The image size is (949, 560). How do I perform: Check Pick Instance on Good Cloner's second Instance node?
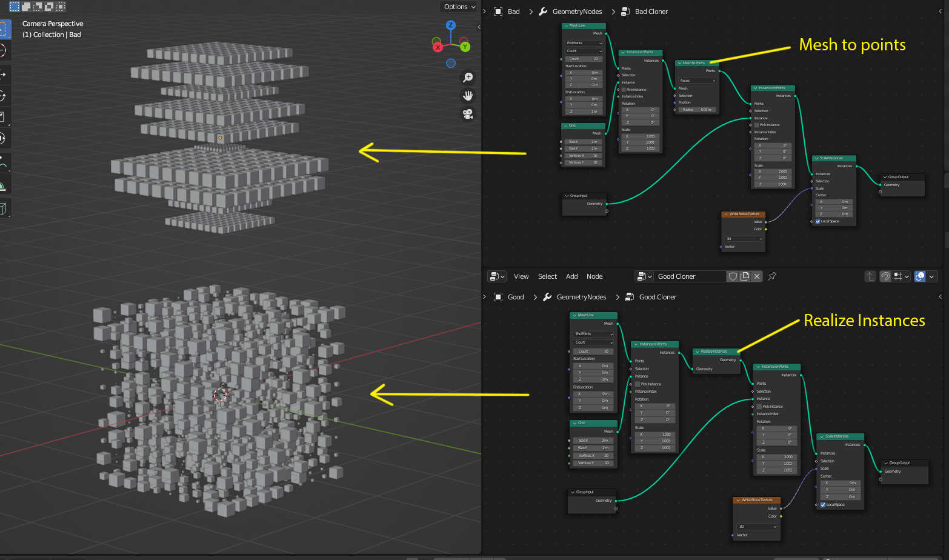coord(759,407)
